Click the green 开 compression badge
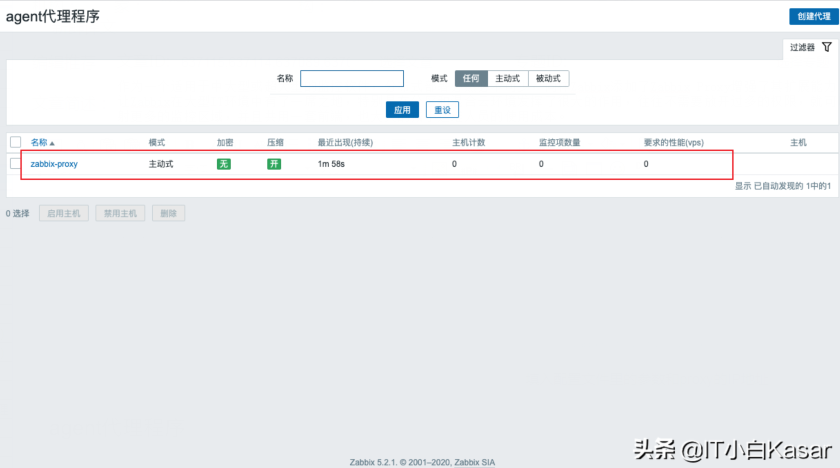This screenshot has width=840, height=468. point(274,164)
